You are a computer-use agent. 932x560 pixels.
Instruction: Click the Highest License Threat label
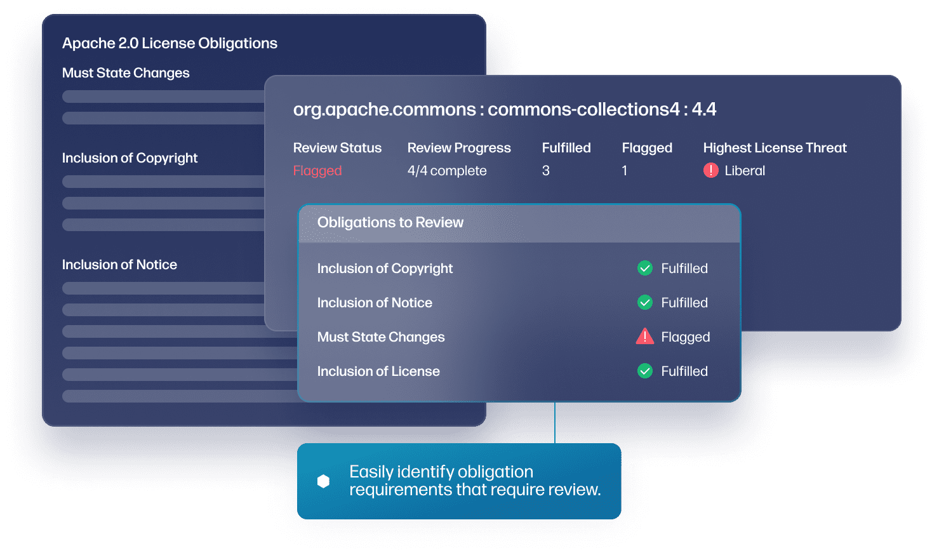pos(775,148)
